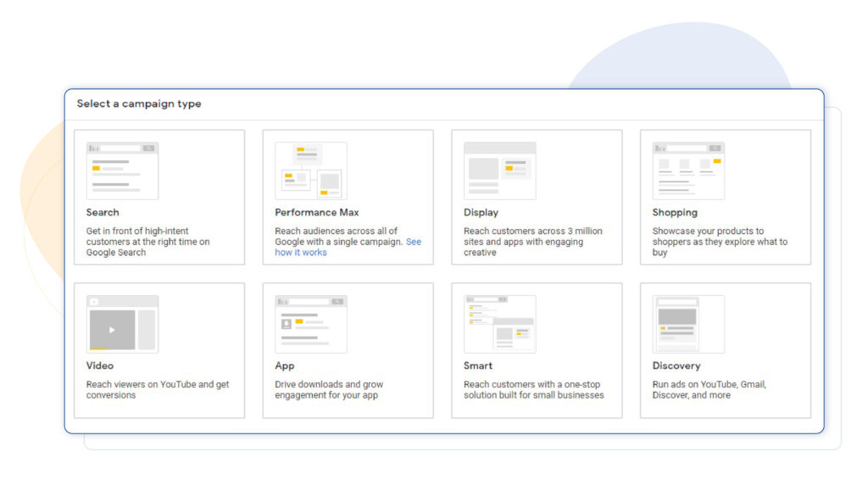Screen dimensions: 868x491
Task: Choose the Display campaign title
Action: click(481, 213)
